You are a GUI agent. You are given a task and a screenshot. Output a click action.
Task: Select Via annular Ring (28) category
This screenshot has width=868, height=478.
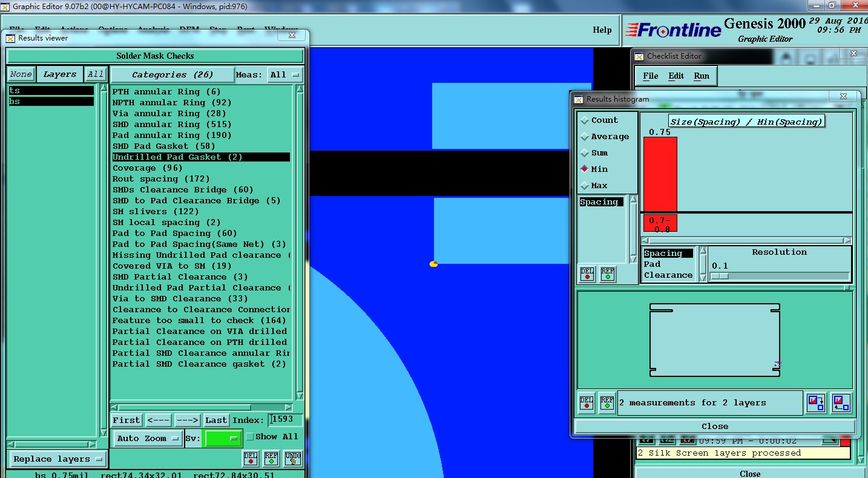coord(169,114)
